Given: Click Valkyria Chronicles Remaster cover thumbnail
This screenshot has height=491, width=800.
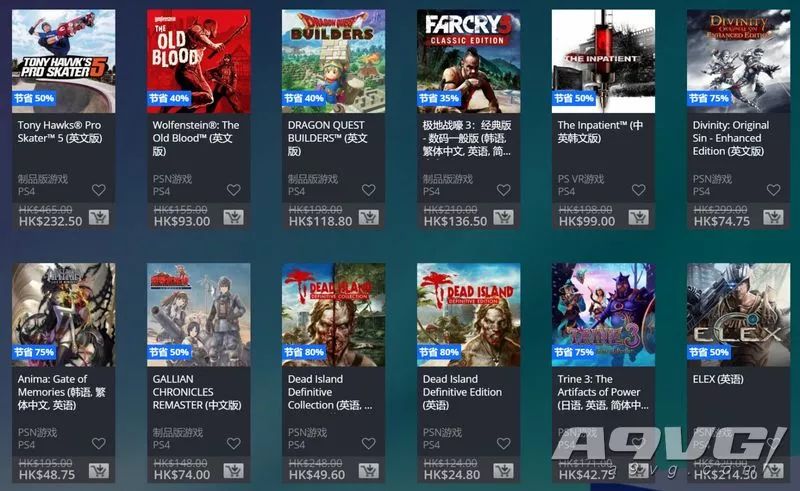Looking at the screenshot, I should [198, 314].
